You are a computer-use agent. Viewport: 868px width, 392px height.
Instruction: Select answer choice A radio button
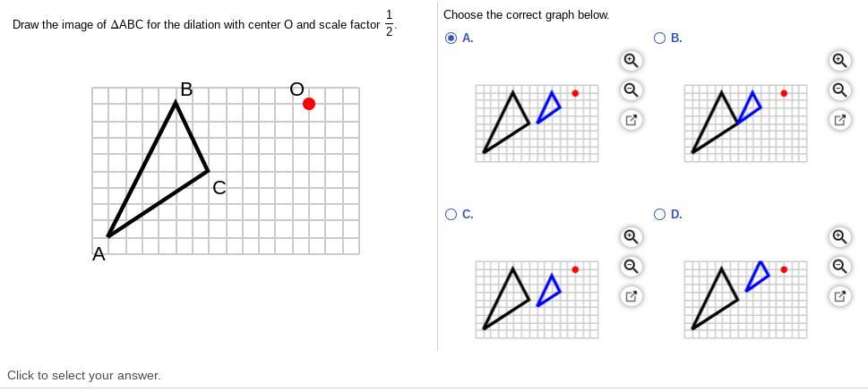[451, 38]
